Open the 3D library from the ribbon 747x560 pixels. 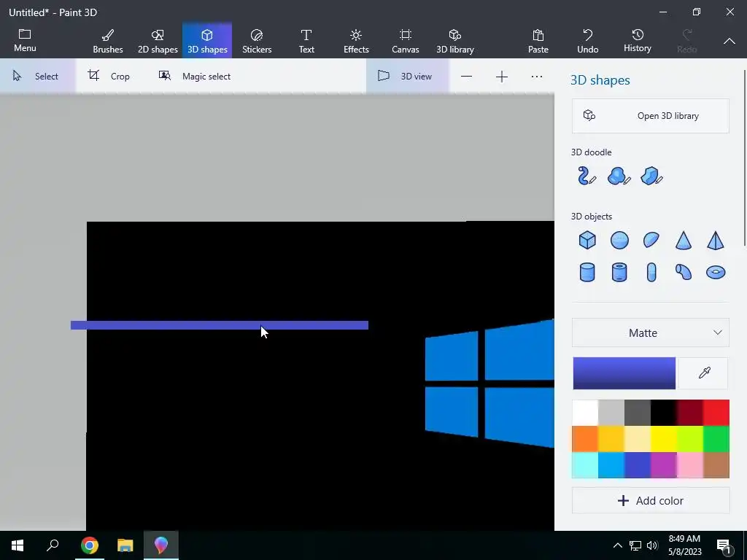[455, 41]
